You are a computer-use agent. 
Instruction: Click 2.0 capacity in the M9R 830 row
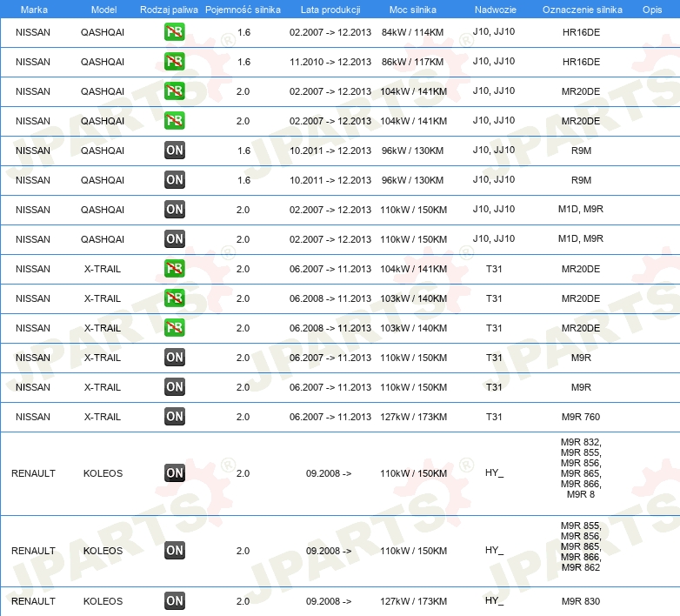pos(243,601)
